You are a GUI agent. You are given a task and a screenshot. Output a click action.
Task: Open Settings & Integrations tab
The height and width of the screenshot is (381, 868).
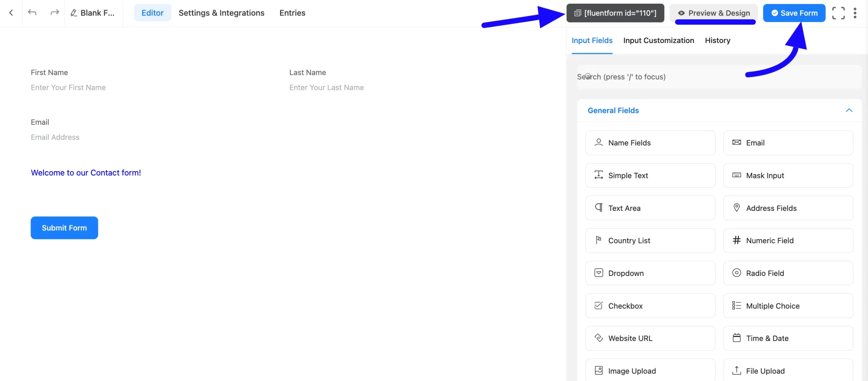click(x=221, y=13)
